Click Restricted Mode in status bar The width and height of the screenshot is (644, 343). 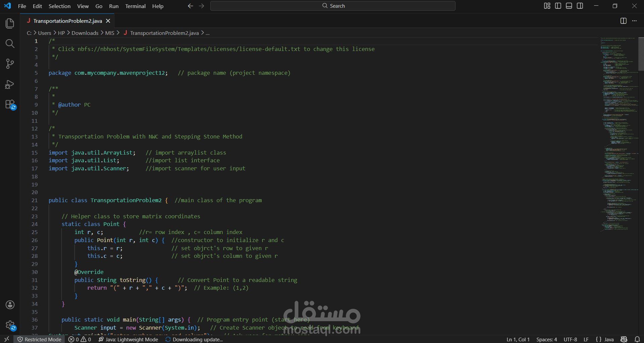pyautogui.click(x=40, y=339)
